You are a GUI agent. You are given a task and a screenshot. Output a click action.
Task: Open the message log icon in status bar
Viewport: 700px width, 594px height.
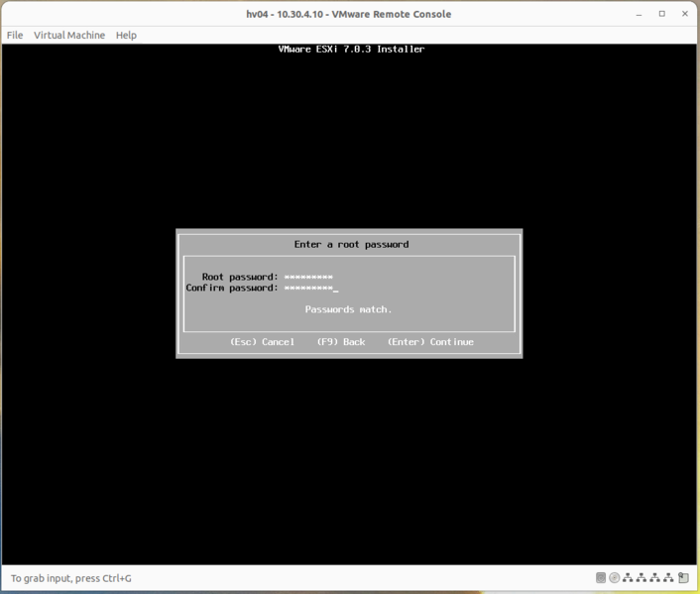[683, 578]
